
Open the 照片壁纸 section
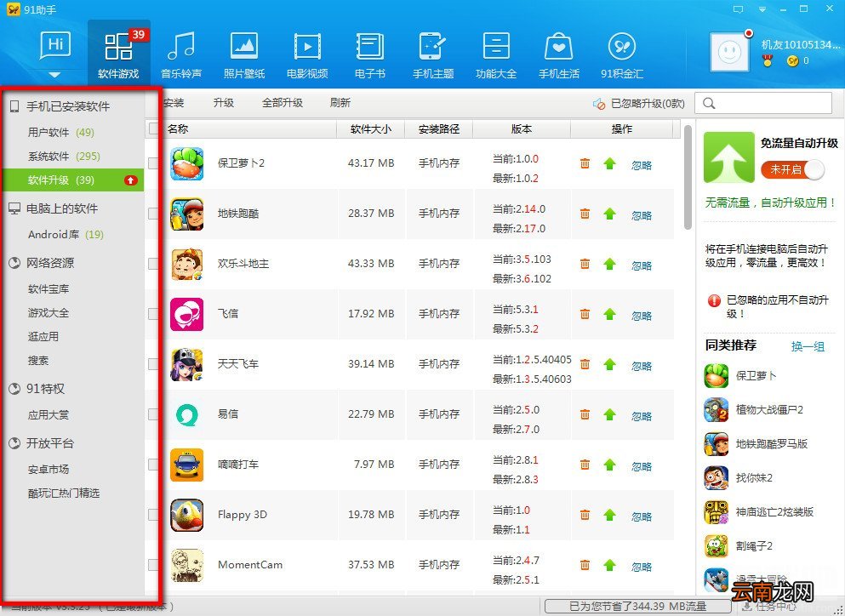click(x=244, y=54)
